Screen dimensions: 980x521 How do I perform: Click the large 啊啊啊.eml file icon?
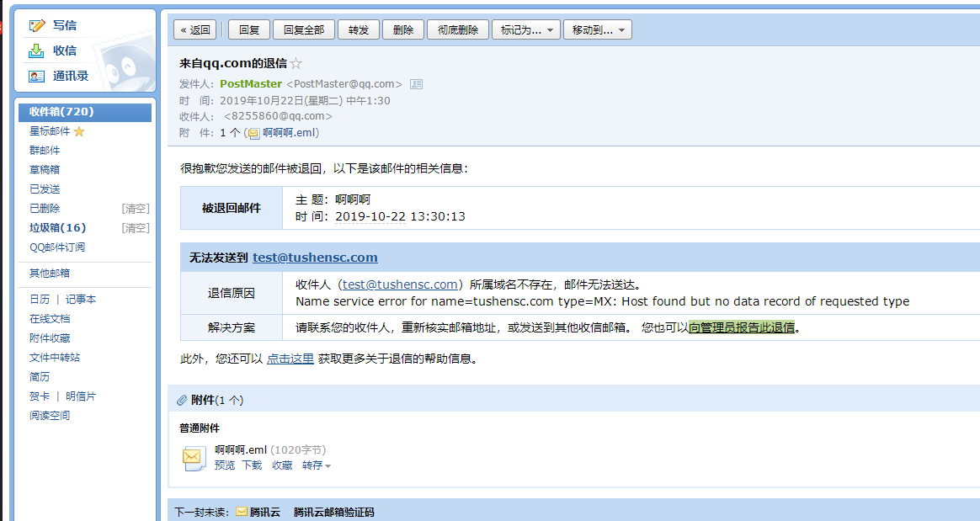click(194, 458)
